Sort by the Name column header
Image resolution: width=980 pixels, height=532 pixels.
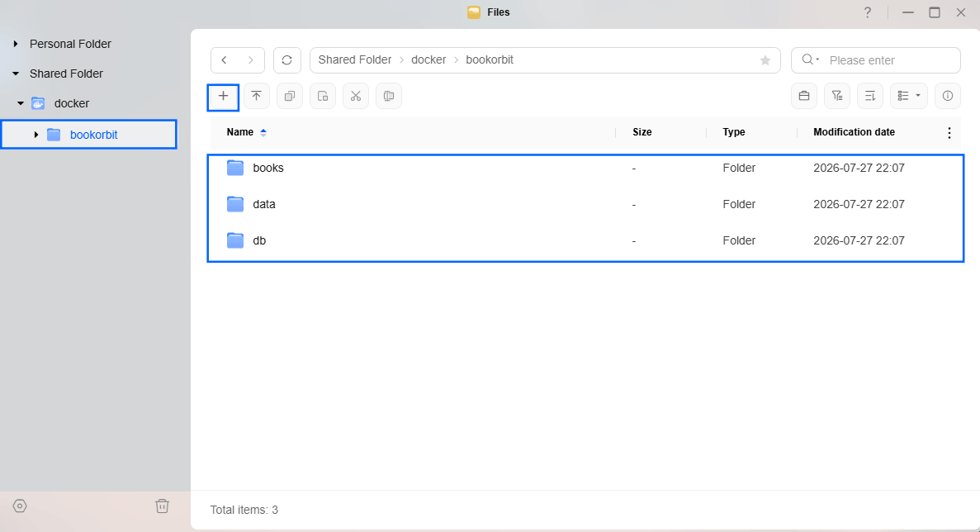[x=240, y=132]
